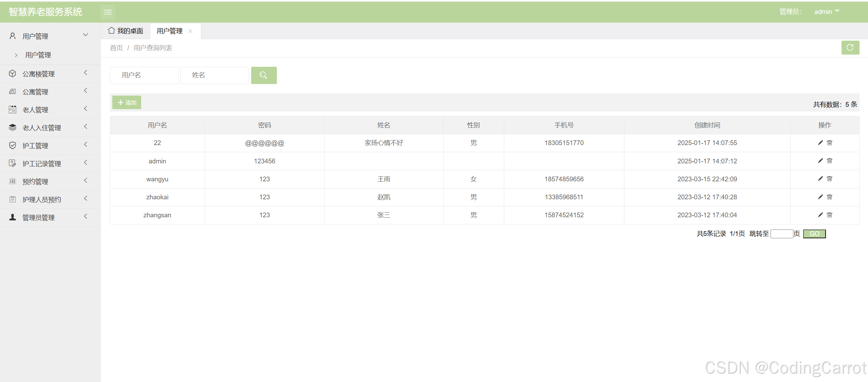This screenshot has height=382, width=868.
Task: Click the 护工记录管理 edit-note icon
Action: pyautogui.click(x=13, y=163)
